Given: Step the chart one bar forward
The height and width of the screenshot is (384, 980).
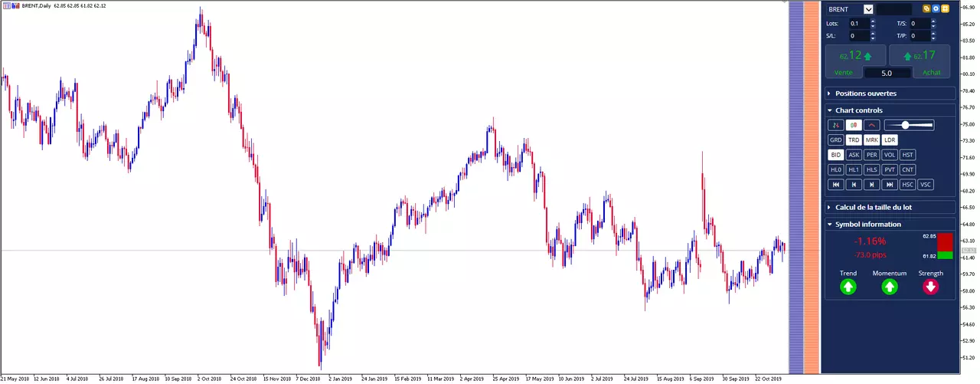Looking at the screenshot, I should click(871, 185).
